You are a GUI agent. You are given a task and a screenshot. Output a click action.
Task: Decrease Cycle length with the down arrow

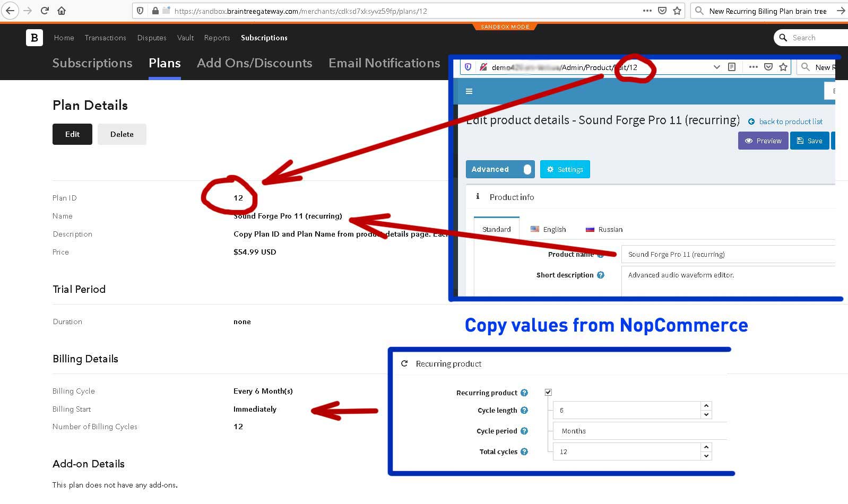point(706,414)
